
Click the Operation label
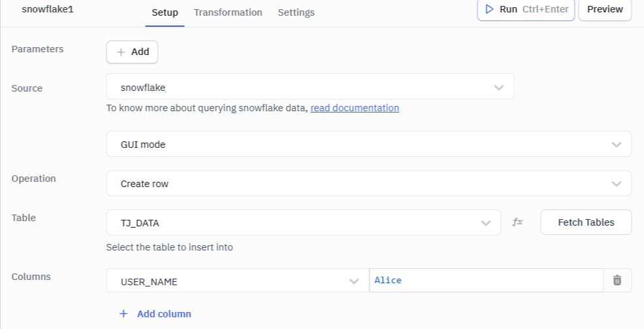coord(34,179)
